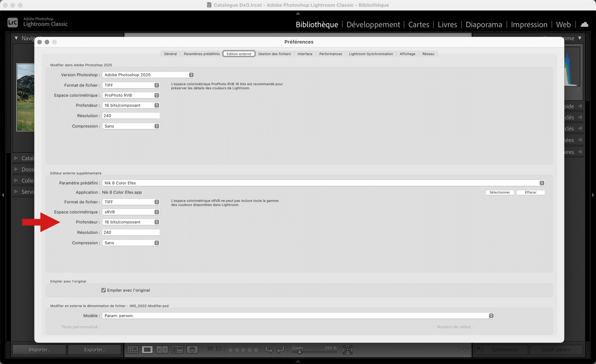This screenshot has width=596, height=364.
Task: Switch to Général preferences tab
Action: pyautogui.click(x=171, y=54)
